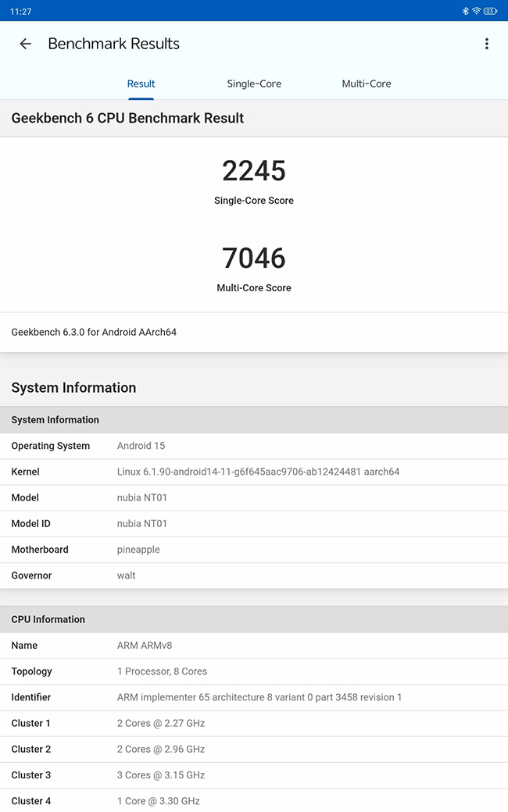Tap the Linux 6.1.90 kernel version value

(x=258, y=472)
